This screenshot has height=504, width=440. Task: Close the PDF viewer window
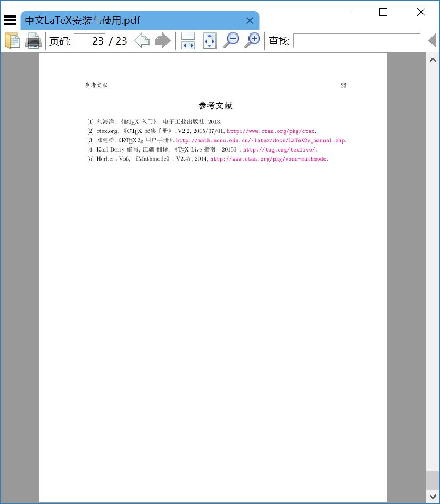pos(421,12)
